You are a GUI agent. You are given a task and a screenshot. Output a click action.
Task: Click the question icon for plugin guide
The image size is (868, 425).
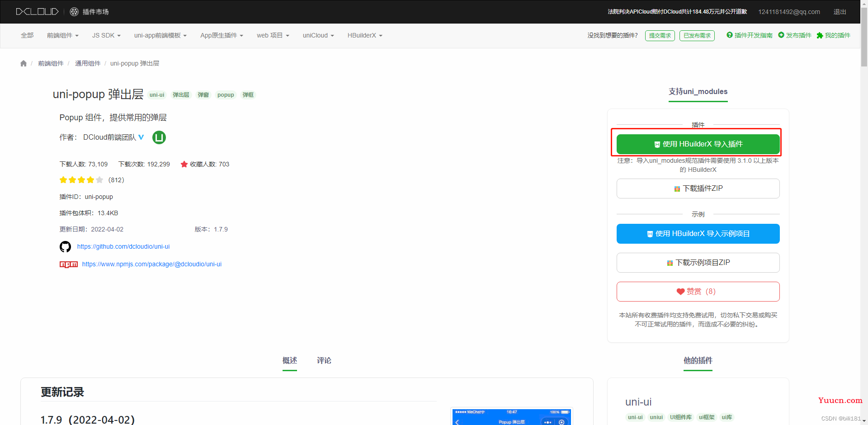coord(729,35)
